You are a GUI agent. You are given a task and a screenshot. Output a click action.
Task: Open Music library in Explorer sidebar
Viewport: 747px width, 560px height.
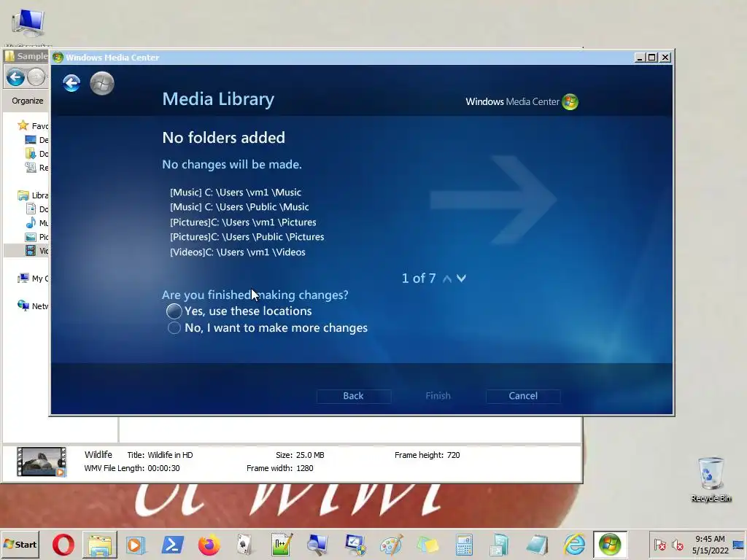[x=36, y=223]
